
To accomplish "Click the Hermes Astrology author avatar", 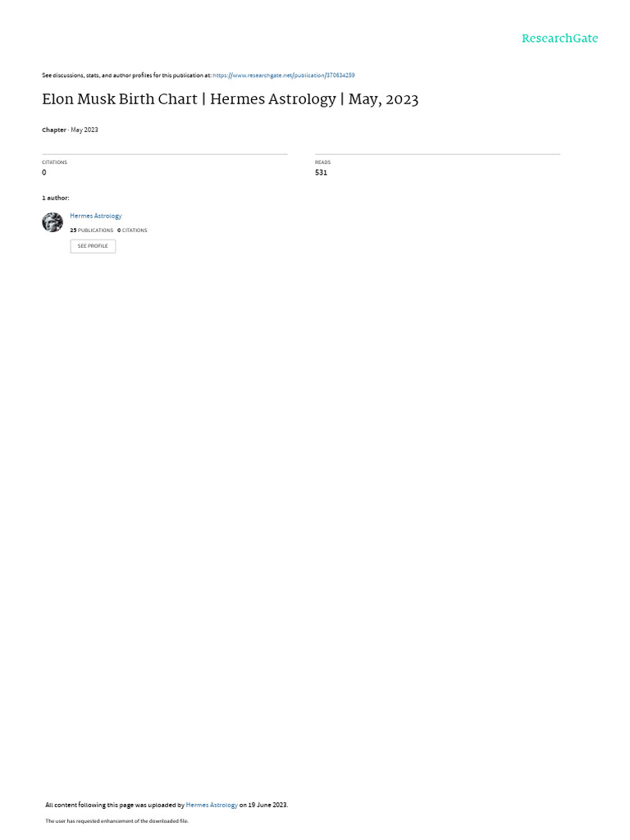I will (52, 222).
